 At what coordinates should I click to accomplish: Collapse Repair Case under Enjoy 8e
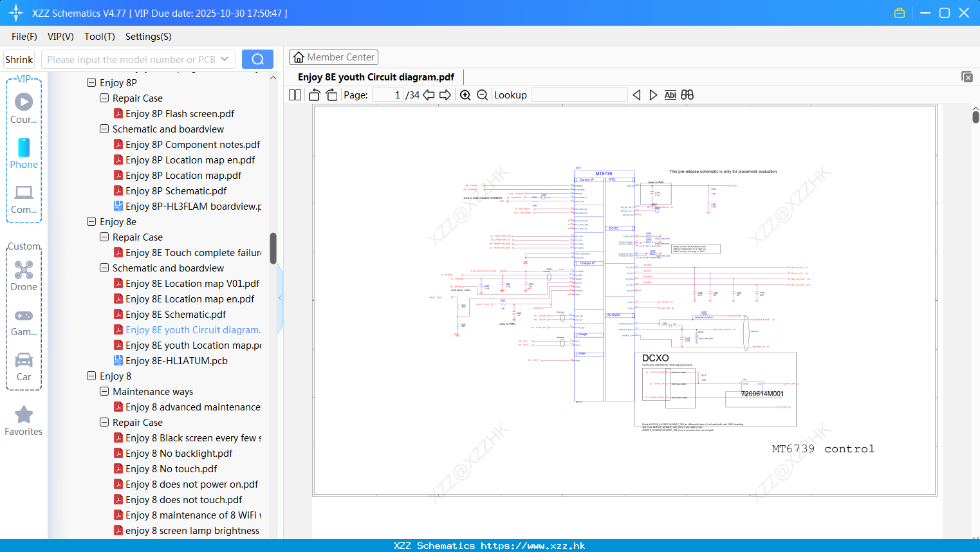(104, 237)
